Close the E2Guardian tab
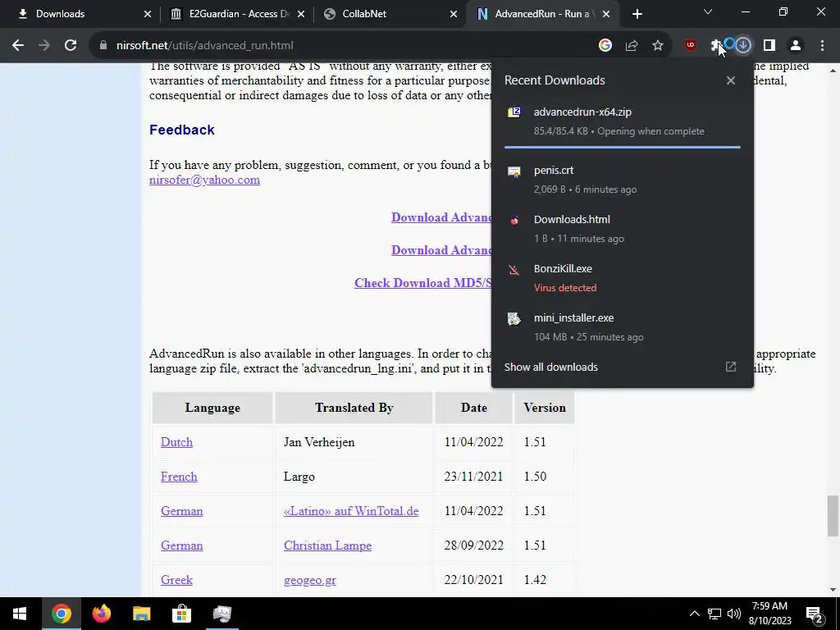 point(301,14)
